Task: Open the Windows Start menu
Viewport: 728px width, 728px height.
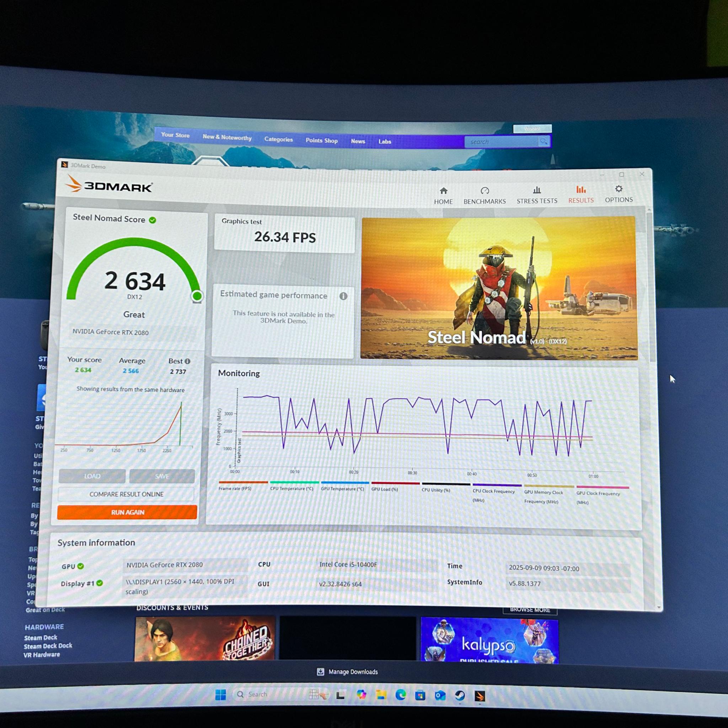Action: coord(220,695)
